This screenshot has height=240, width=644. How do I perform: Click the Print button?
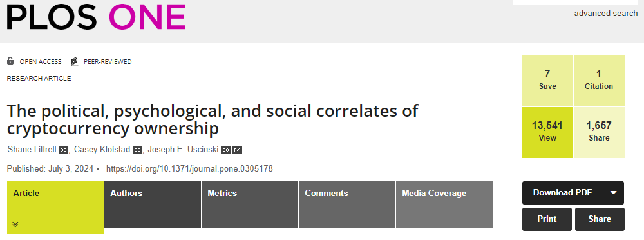547,219
